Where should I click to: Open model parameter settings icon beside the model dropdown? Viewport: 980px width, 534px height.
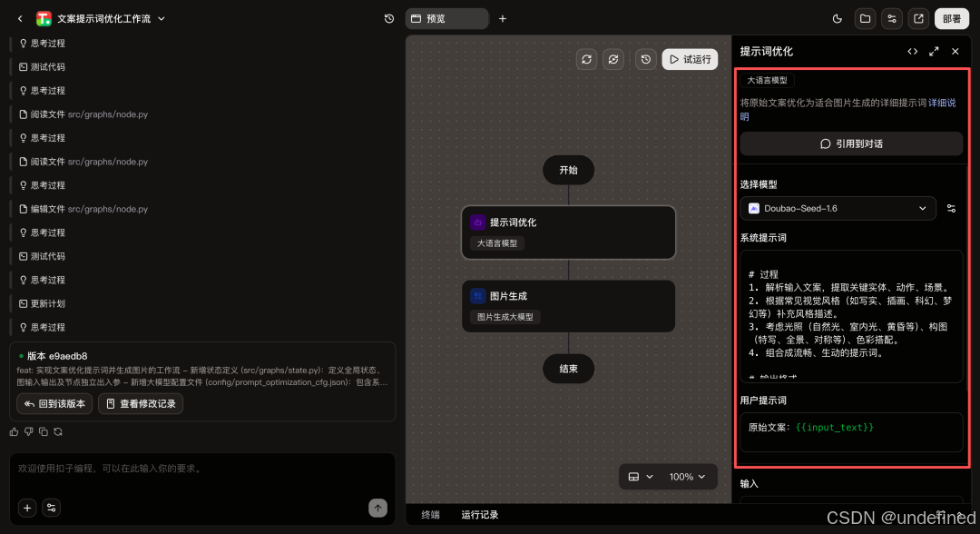(x=951, y=208)
